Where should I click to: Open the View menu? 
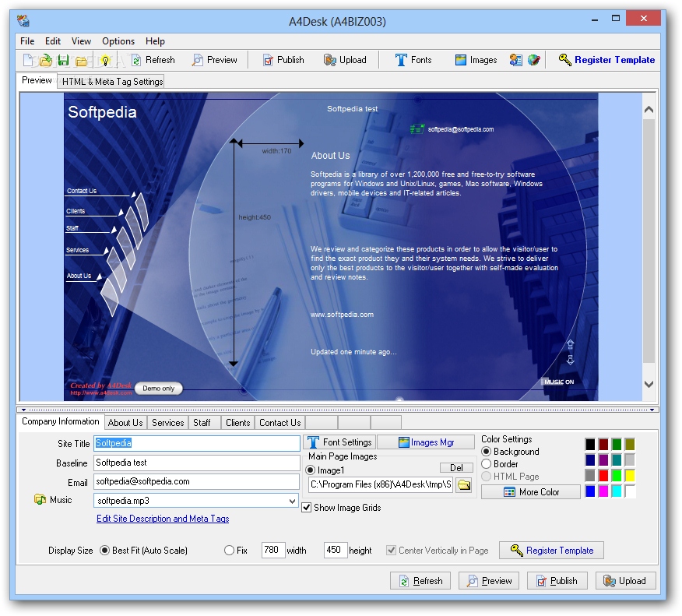(81, 41)
